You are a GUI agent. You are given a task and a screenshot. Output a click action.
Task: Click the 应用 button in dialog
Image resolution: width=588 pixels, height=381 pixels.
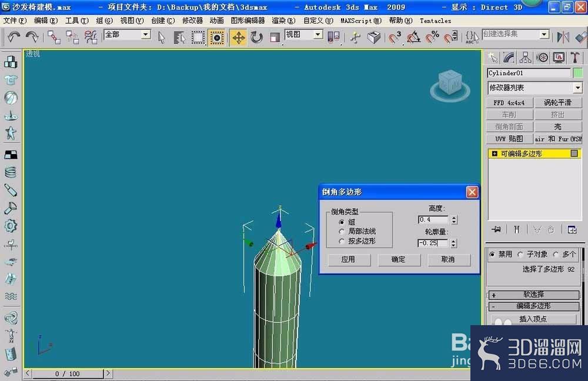(x=348, y=259)
